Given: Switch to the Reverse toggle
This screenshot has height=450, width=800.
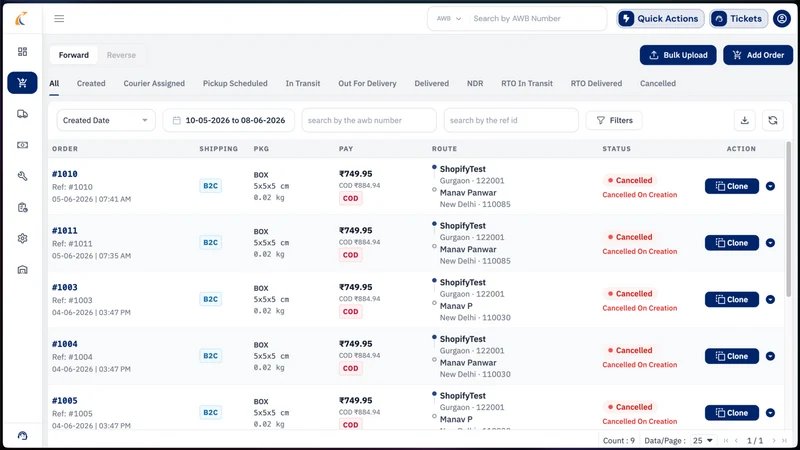Looking at the screenshot, I should click(121, 55).
